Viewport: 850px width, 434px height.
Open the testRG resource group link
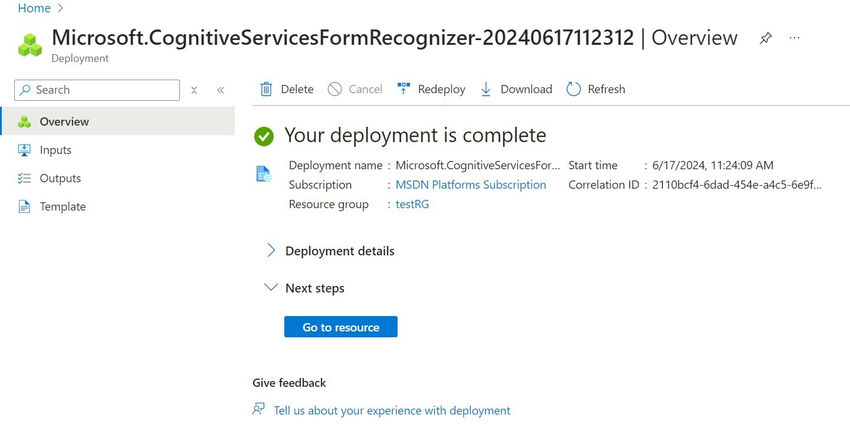tap(412, 205)
